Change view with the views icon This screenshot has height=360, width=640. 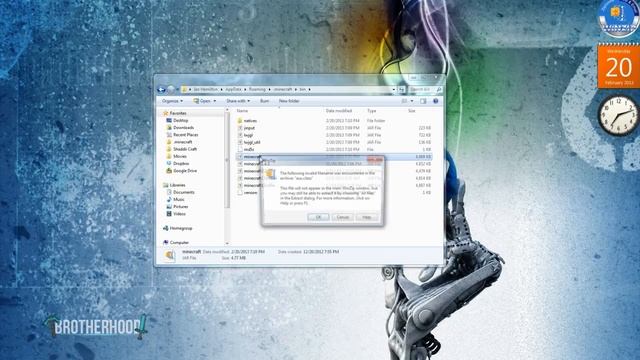404,101
